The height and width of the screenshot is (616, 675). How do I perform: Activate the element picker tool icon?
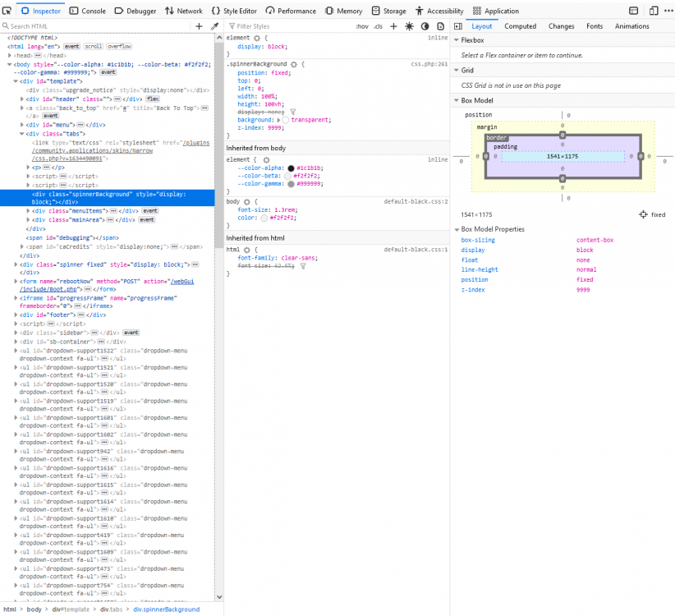[7, 11]
